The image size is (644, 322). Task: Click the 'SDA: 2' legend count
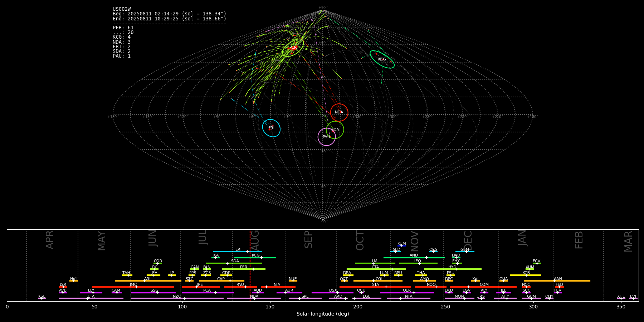[122, 52]
